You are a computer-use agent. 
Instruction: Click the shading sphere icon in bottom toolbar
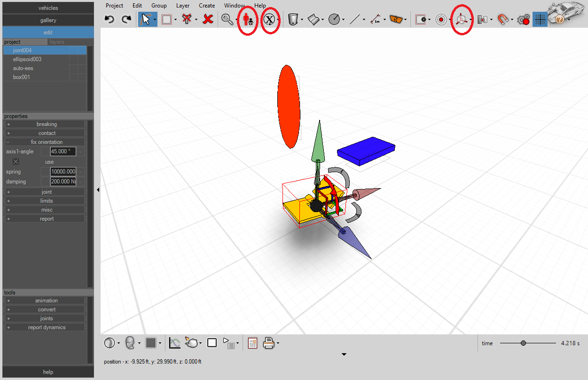110,343
